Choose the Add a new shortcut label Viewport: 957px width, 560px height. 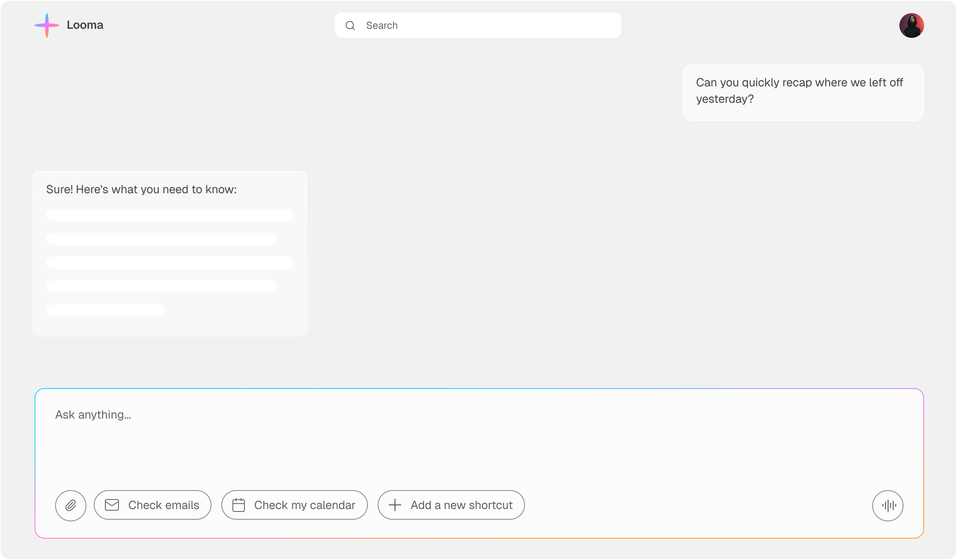pyautogui.click(x=461, y=505)
